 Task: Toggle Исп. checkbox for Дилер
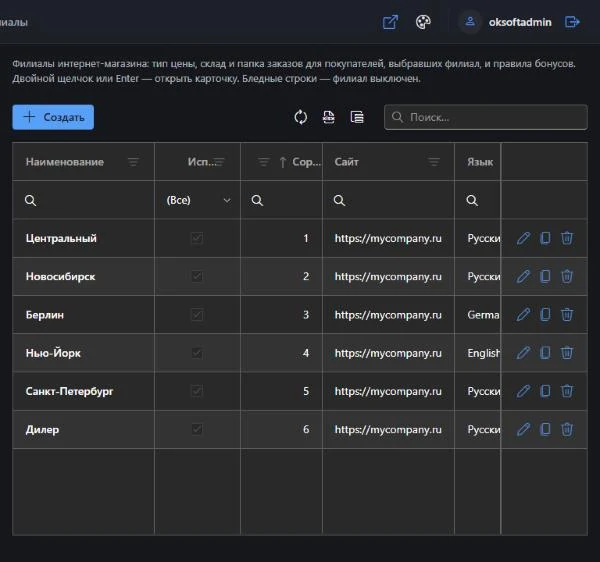[197, 429]
